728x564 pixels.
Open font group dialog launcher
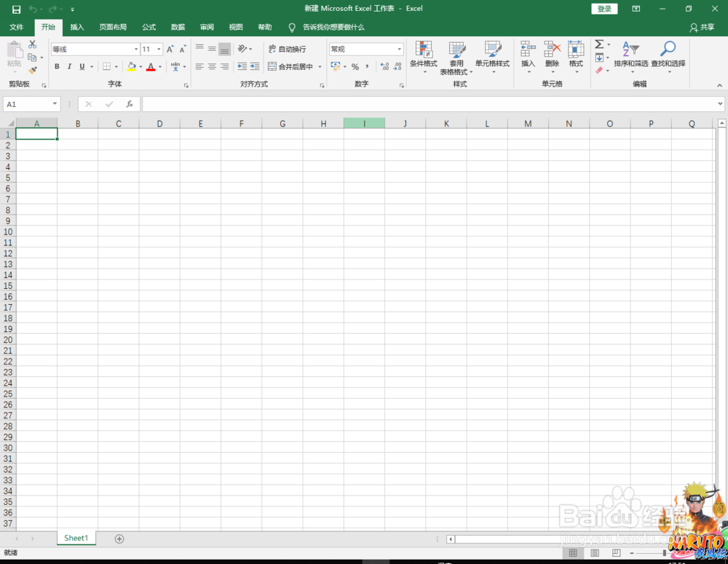point(186,85)
